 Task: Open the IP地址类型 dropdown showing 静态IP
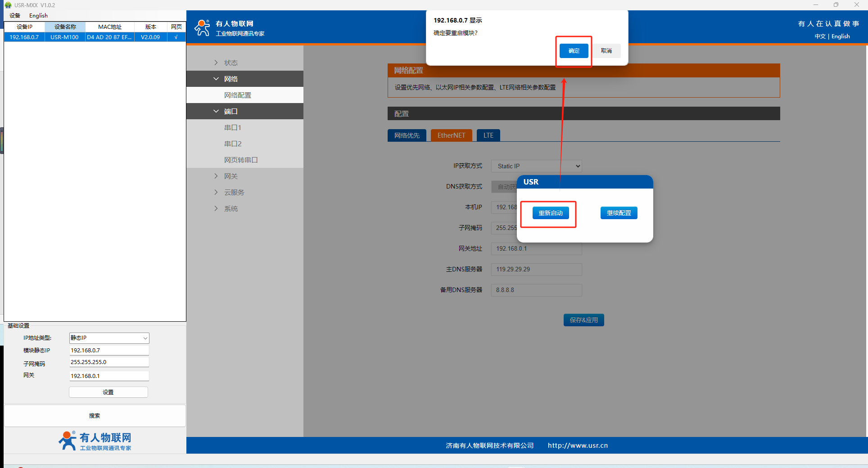(x=109, y=338)
